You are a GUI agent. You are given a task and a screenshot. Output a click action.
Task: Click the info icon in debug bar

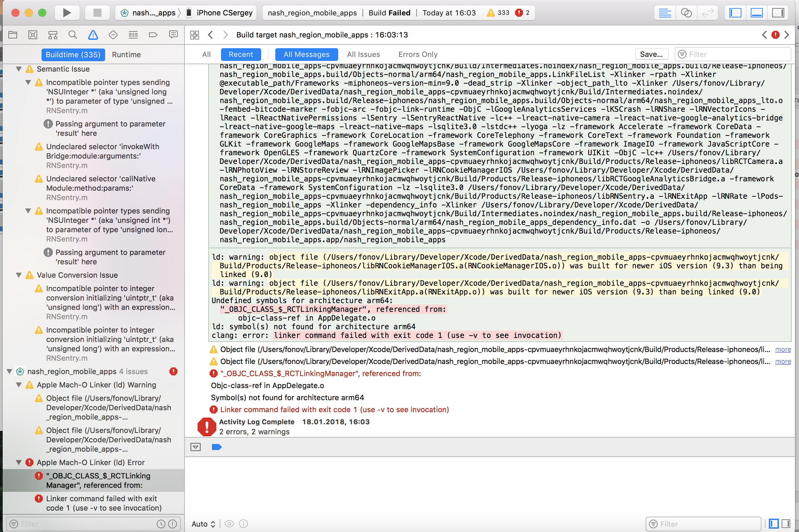click(243, 524)
